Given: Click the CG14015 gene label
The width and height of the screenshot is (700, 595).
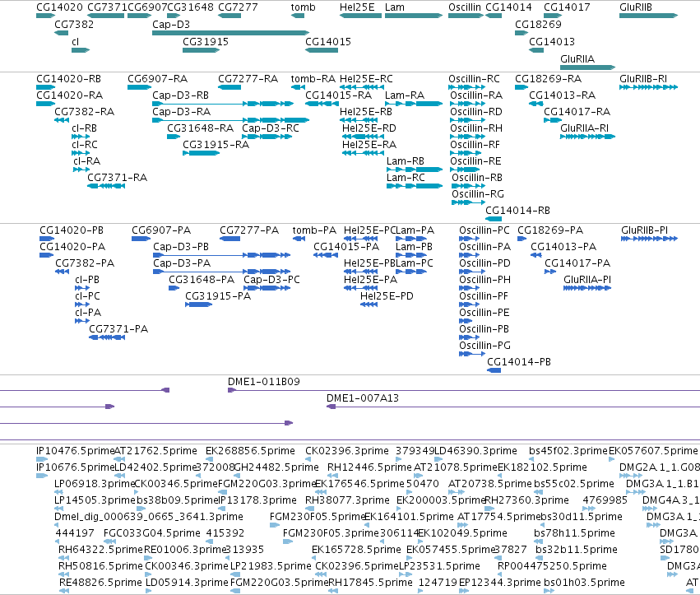Looking at the screenshot, I should tap(328, 41).
